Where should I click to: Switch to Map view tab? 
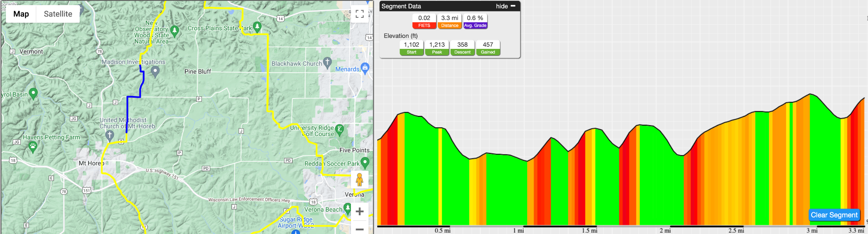21,14
